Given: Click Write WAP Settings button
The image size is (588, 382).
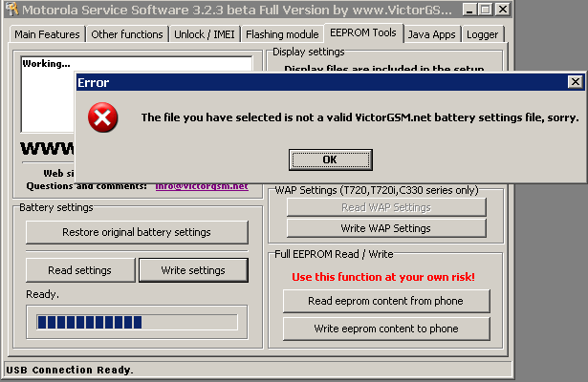Looking at the screenshot, I should click(x=386, y=228).
